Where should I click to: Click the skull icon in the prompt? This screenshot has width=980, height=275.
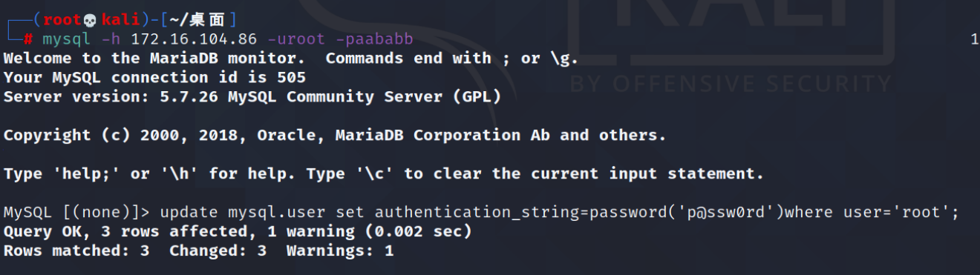pyautogui.click(x=91, y=19)
